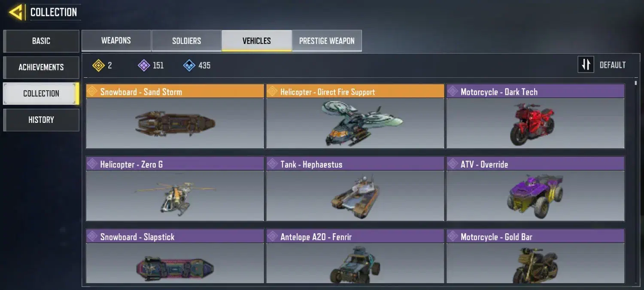The width and height of the screenshot is (644, 290).
Task: Open the Default sort order dropdown
Action: pos(602,65)
